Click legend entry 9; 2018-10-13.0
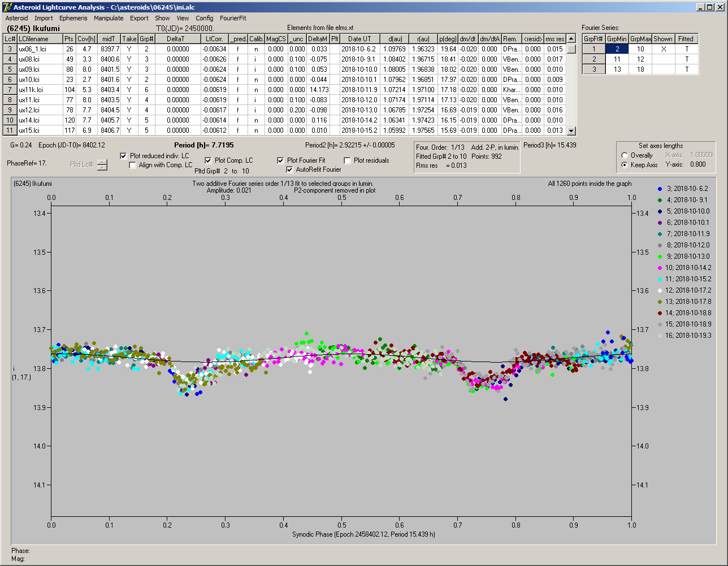The image size is (728, 566). point(683,256)
